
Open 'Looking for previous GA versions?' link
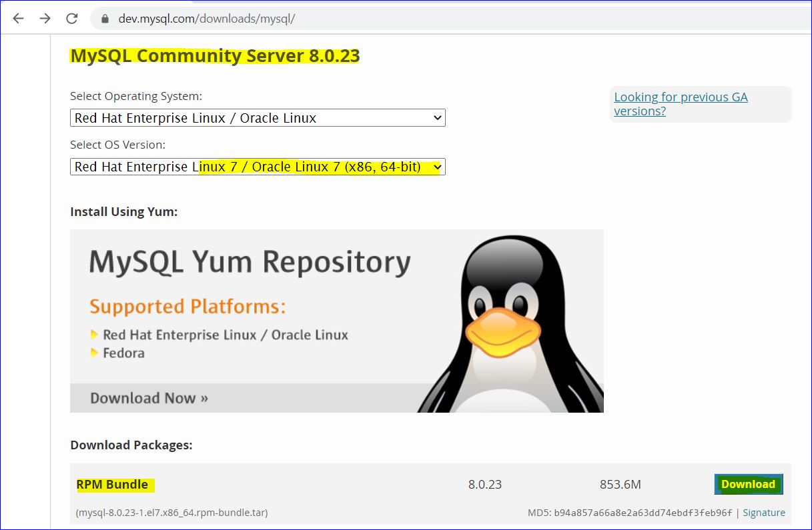pyautogui.click(x=680, y=104)
